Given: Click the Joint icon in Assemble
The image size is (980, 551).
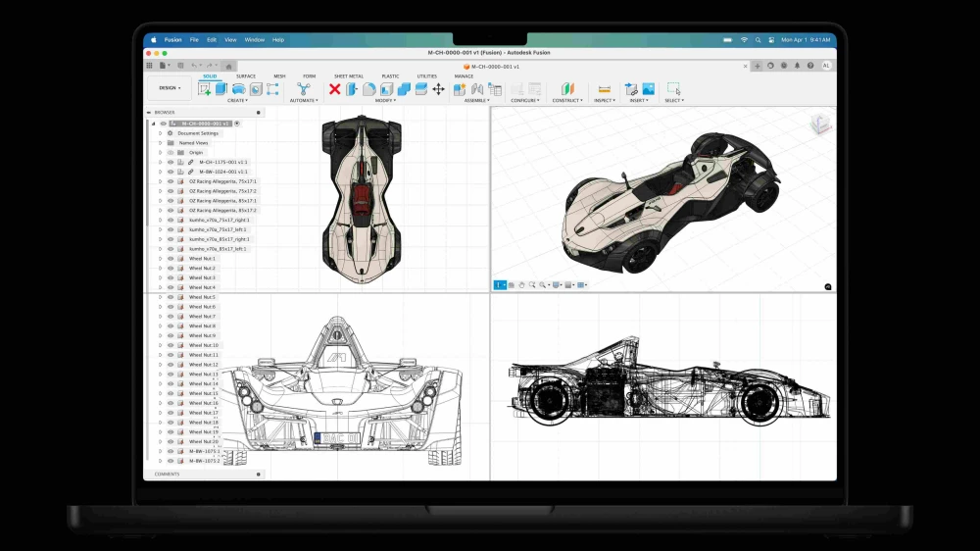Looking at the screenshot, I should tap(477, 89).
